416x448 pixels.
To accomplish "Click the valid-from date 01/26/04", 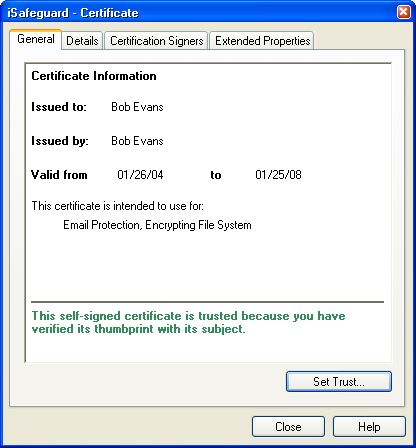I will pos(140,175).
